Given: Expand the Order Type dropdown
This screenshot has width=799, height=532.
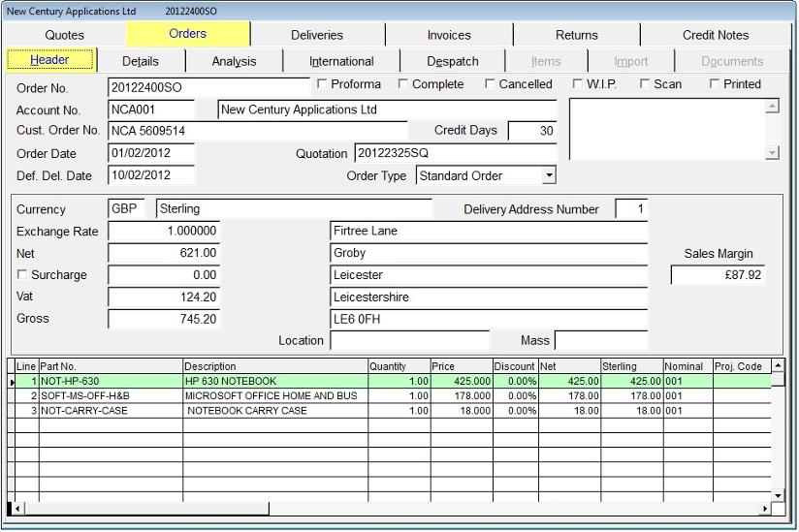Looking at the screenshot, I should [x=549, y=175].
